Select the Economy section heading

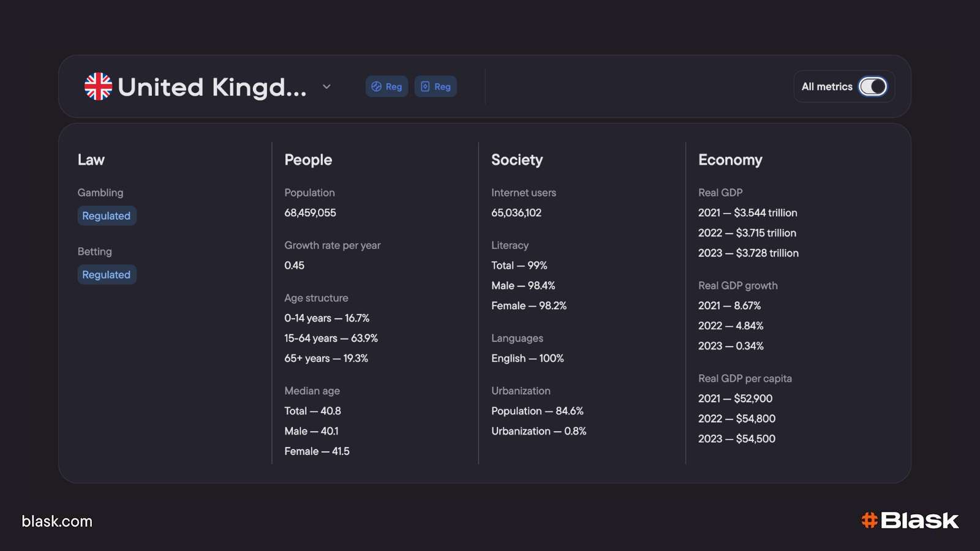(x=730, y=160)
